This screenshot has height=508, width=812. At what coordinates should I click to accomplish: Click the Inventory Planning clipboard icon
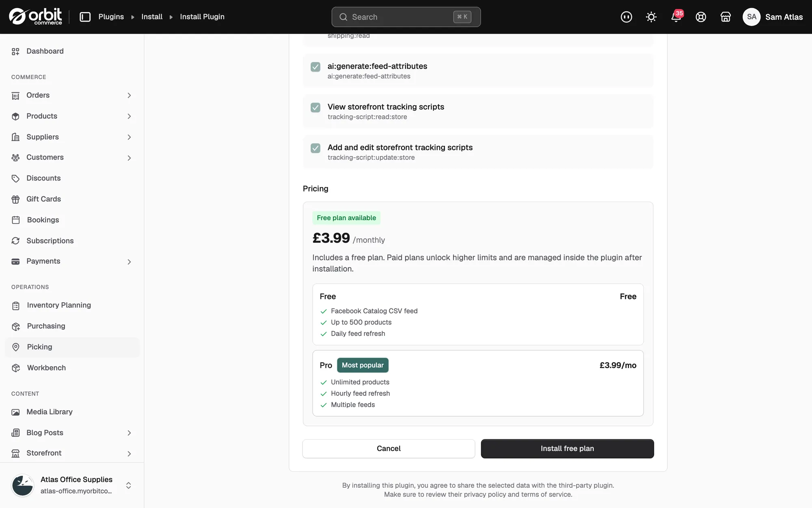[x=16, y=306]
